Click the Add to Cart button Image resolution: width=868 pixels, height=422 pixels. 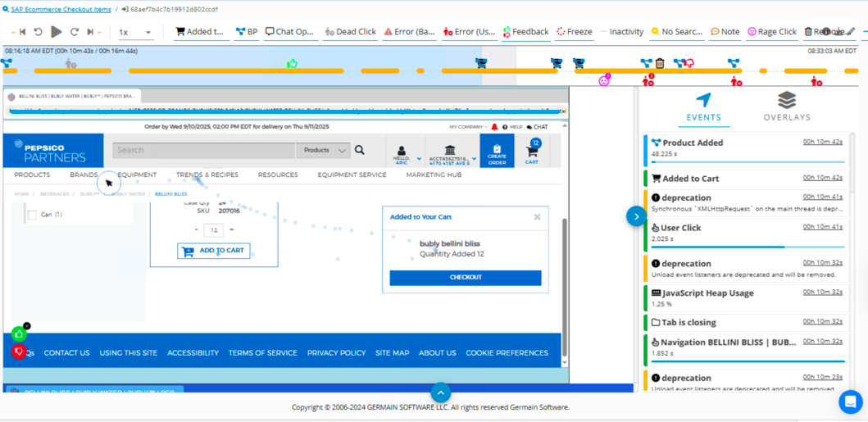[214, 251]
